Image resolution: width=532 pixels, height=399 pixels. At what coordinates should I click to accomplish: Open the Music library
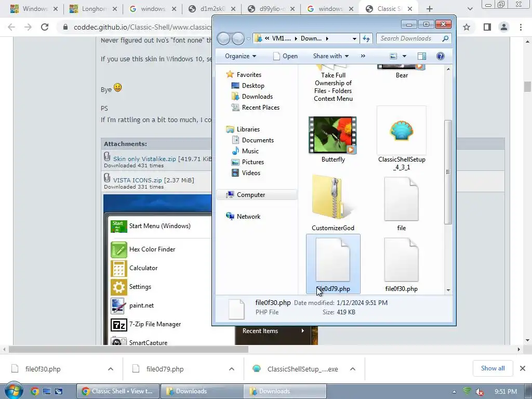250,151
